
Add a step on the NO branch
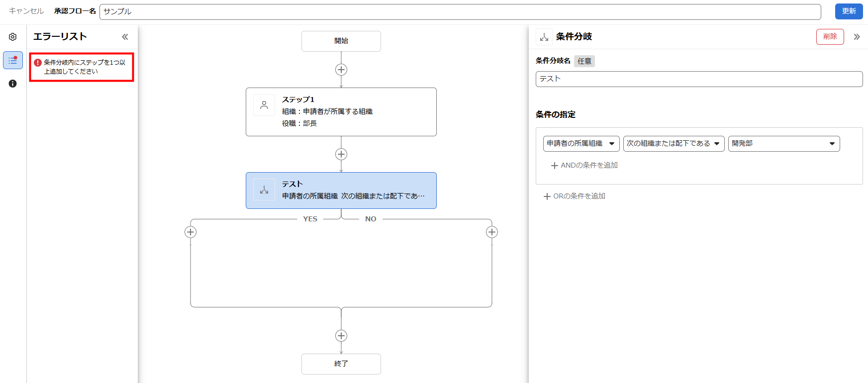tap(492, 232)
